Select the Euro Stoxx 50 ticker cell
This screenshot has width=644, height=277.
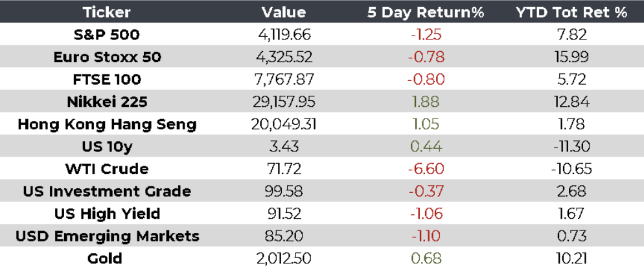pyautogui.click(x=107, y=57)
